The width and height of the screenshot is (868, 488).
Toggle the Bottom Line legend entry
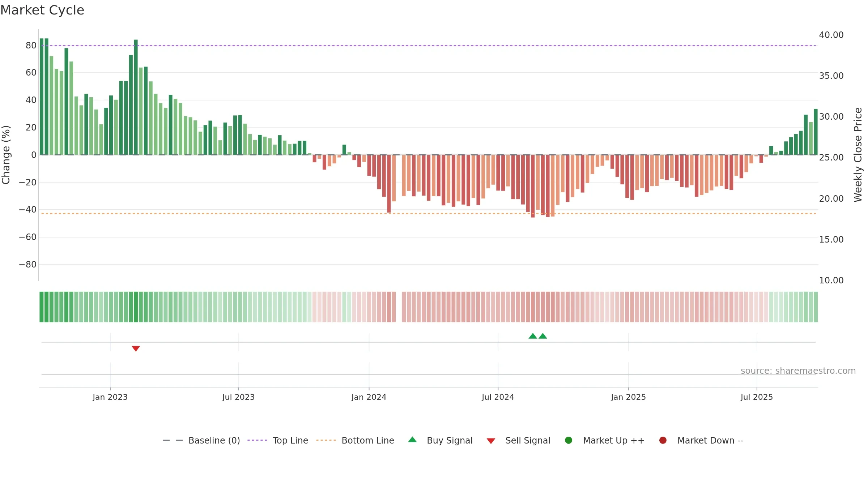pyautogui.click(x=355, y=440)
